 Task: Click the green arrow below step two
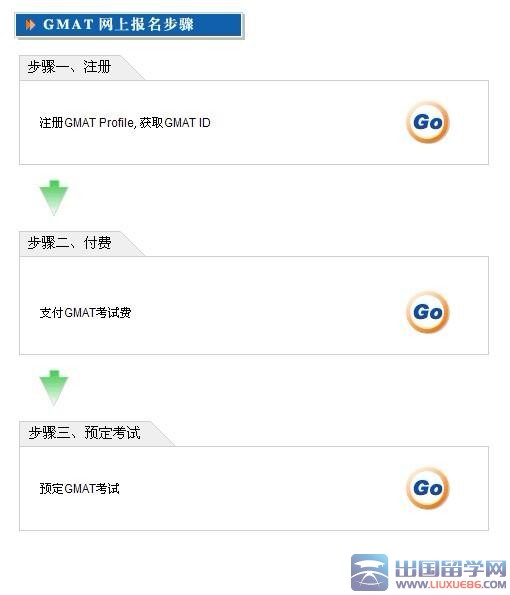54,387
